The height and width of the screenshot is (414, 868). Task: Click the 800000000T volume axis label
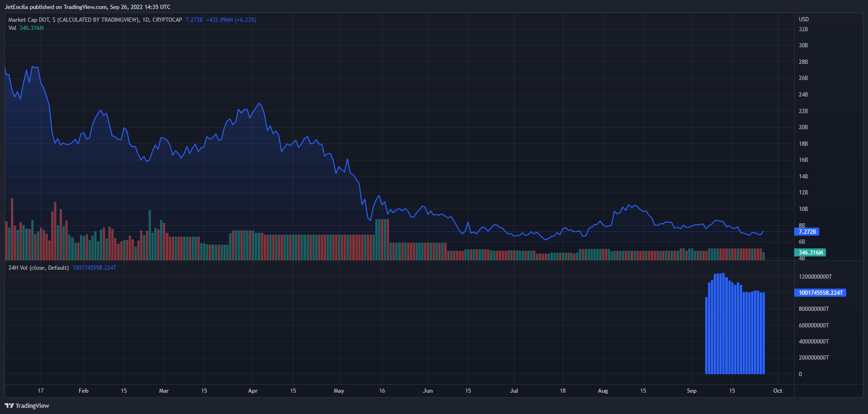(814, 309)
